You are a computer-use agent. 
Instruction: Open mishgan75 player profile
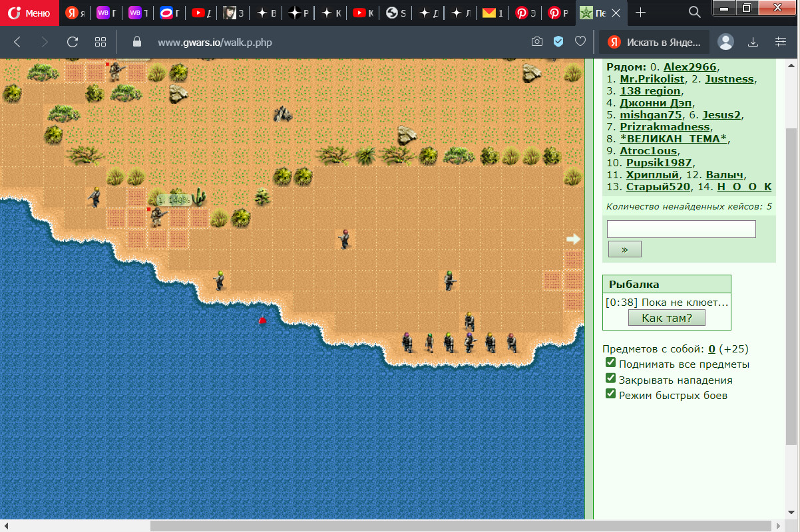[651, 115]
